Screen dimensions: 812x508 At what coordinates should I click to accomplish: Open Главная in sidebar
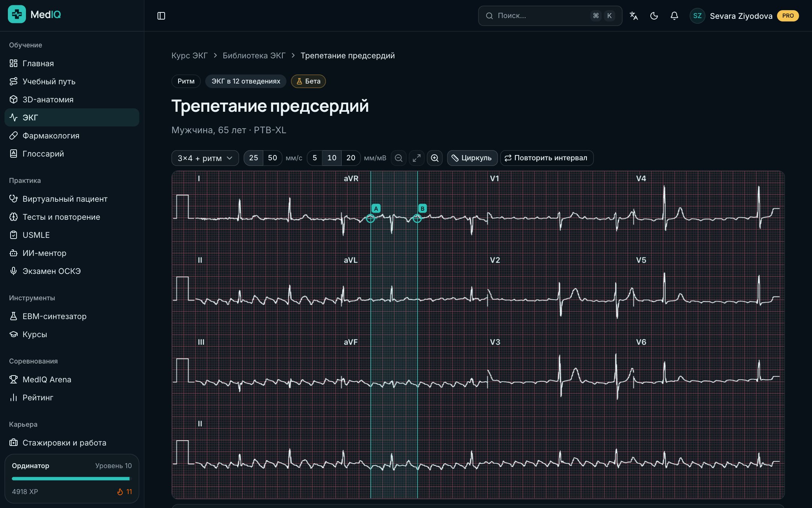(72, 63)
